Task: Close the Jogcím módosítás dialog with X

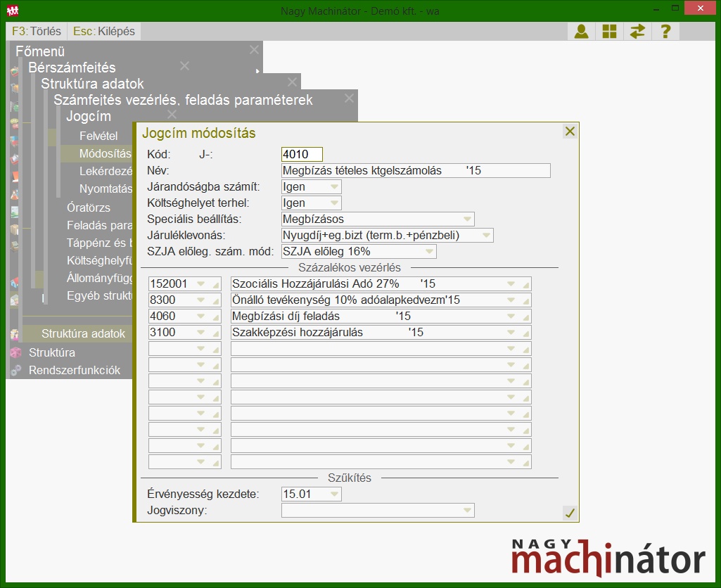Action: click(x=570, y=132)
